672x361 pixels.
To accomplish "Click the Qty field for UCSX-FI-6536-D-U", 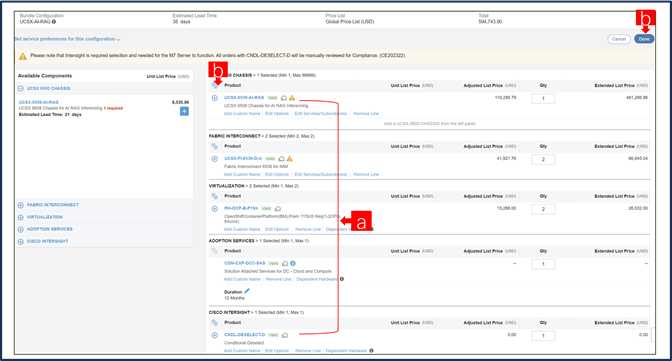I will (x=543, y=159).
